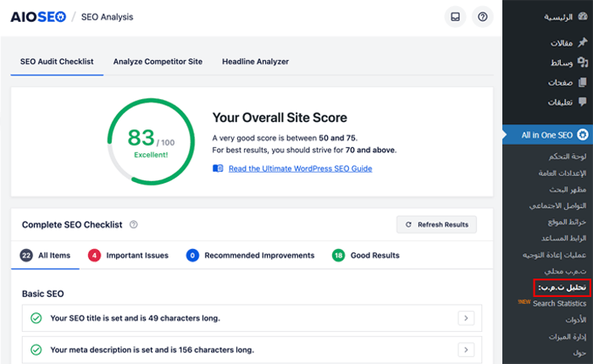
Task: Select All in One SEO menu item
Action: point(547,135)
